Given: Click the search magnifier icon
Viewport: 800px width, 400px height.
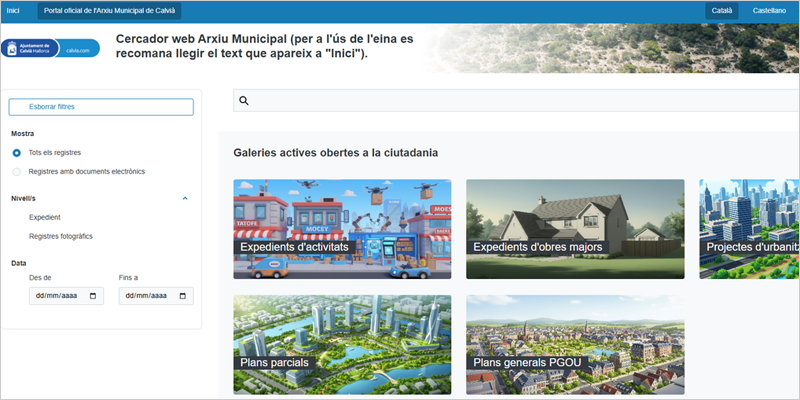Looking at the screenshot, I should pos(244,101).
